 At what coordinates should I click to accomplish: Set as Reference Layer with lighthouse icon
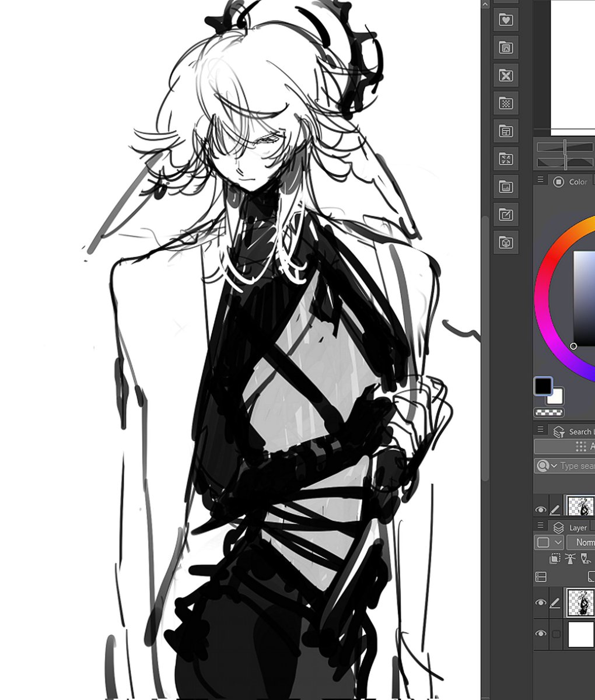tap(570, 559)
